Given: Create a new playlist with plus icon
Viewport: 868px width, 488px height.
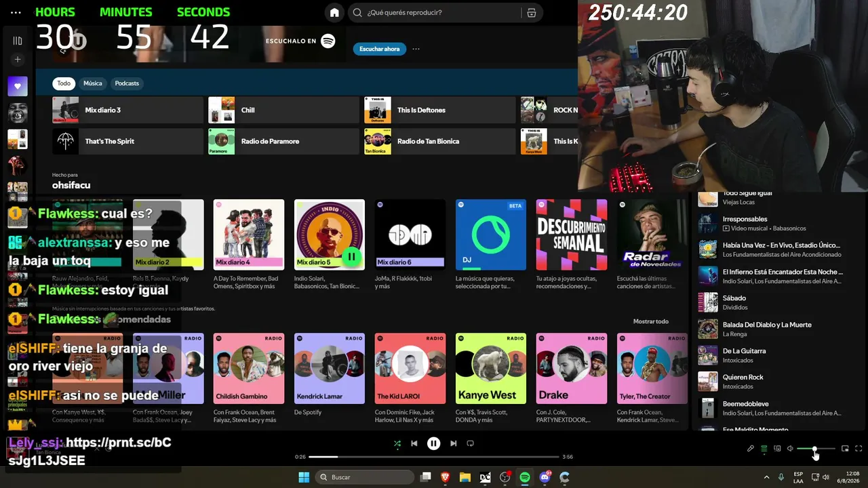Looking at the screenshot, I should coord(18,60).
